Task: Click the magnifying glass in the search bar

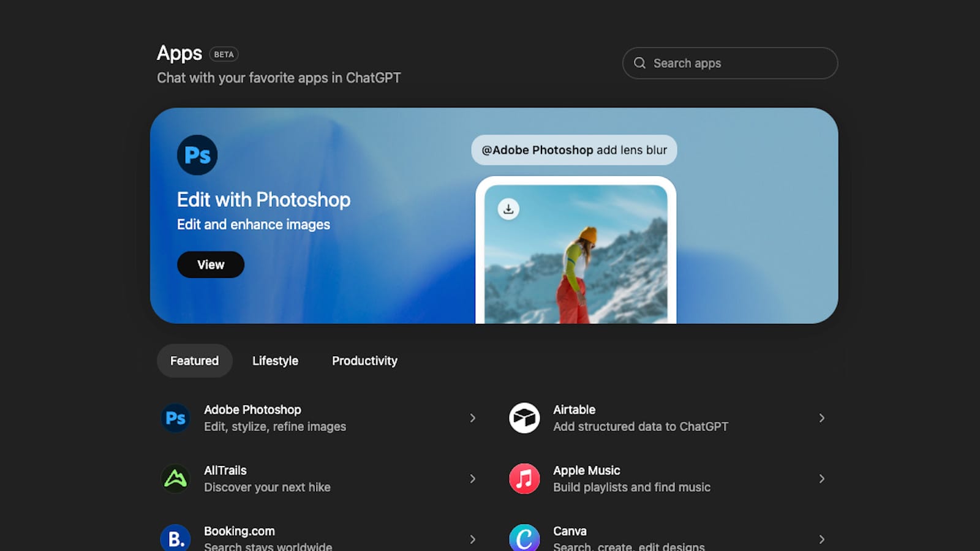Action: click(x=639, y=62)
